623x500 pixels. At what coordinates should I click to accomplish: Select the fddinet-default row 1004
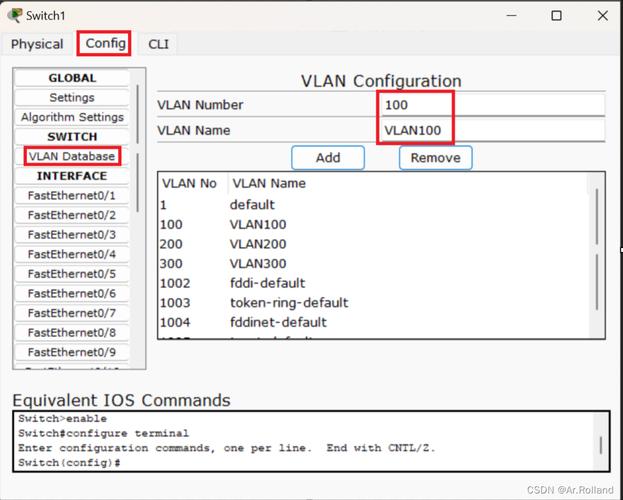click(373, 322)
